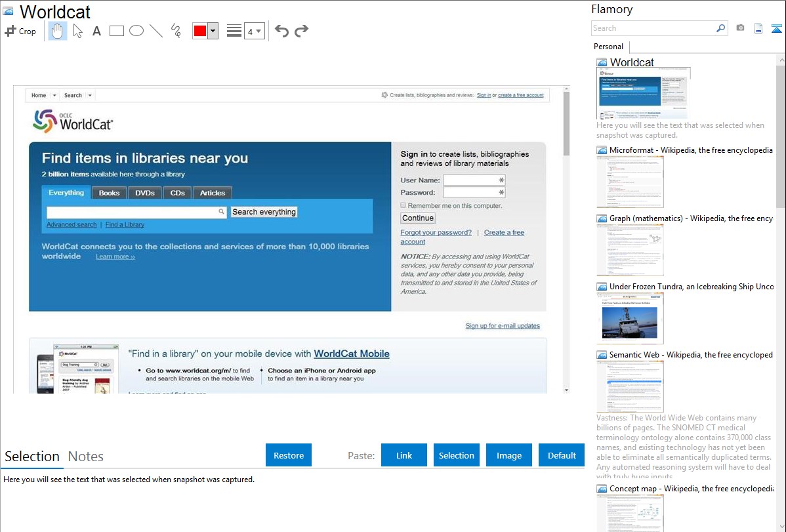Image resolution: width=786 pixels, height=532 pixels.
Task: Select the Concept map snapshot title
Action: click(692, 488)
